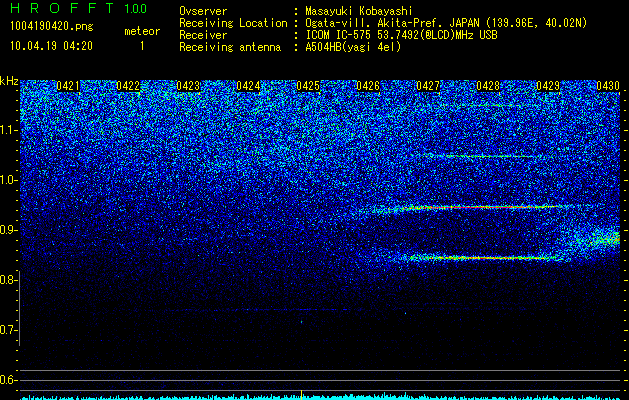Click the 0429 time marker
Viewport: 629px width, 400px height.
tap(548, 86)
